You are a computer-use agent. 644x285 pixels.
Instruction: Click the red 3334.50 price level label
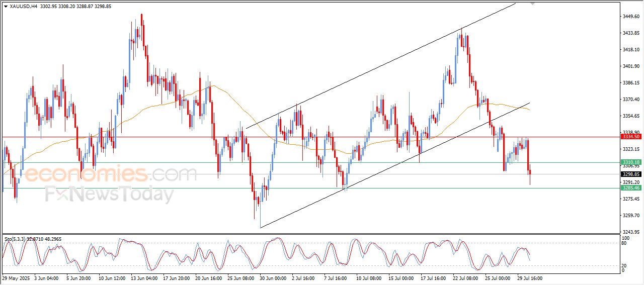[630, 137]
